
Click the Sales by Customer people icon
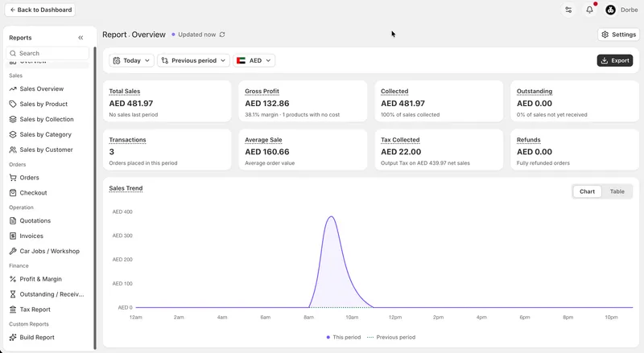[13, 150]
